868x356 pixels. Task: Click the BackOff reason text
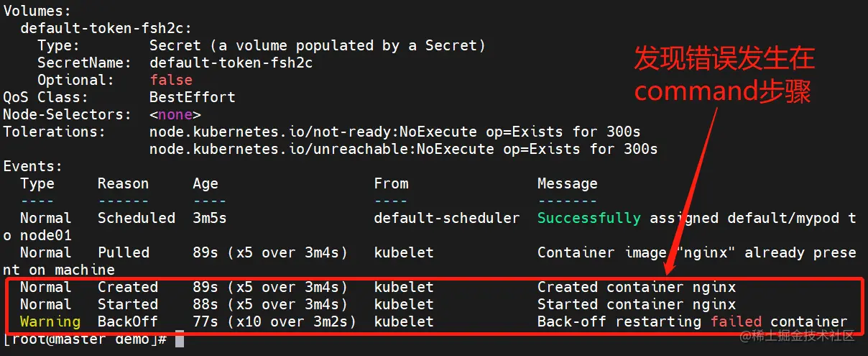[x=128, y=321]
